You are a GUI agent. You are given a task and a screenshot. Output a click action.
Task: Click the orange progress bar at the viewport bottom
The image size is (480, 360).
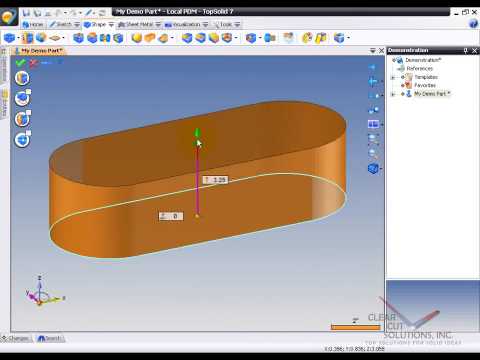(355, 327)
